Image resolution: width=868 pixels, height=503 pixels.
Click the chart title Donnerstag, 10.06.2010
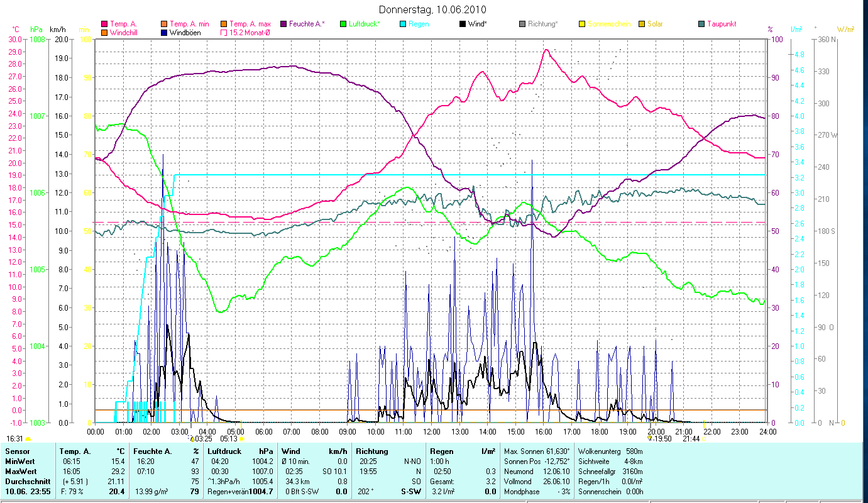click(x=433, y=9)
